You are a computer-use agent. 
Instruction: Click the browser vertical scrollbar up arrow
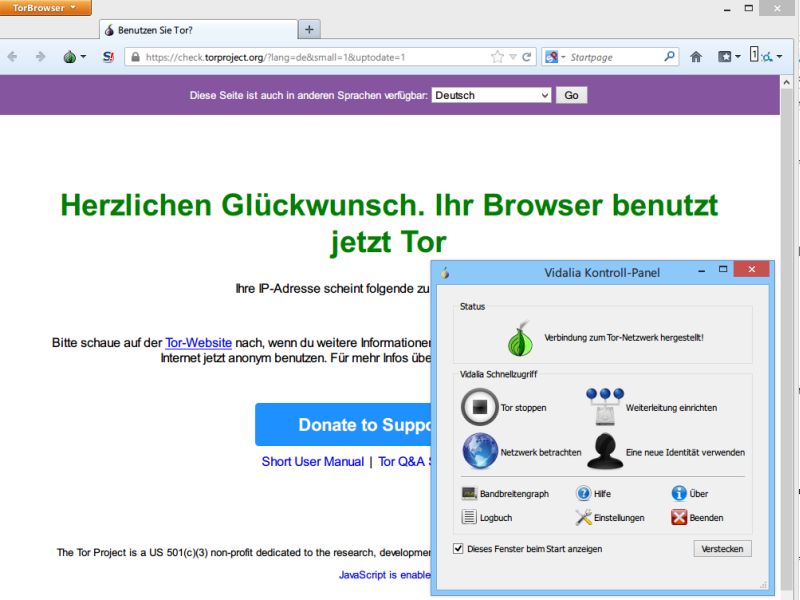pyautogui.click(x=786, y=82)
